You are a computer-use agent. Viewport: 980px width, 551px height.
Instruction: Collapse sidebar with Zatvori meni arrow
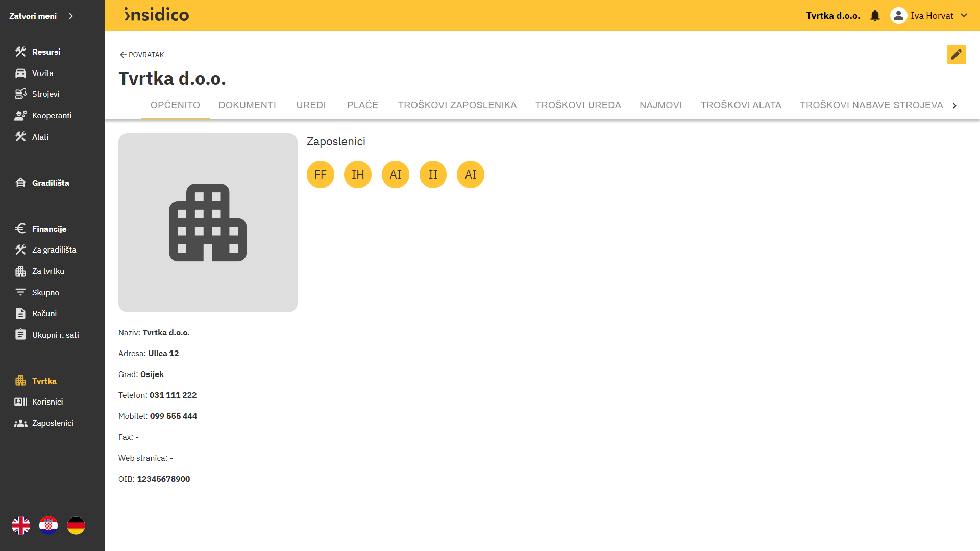tap(71, 16)
